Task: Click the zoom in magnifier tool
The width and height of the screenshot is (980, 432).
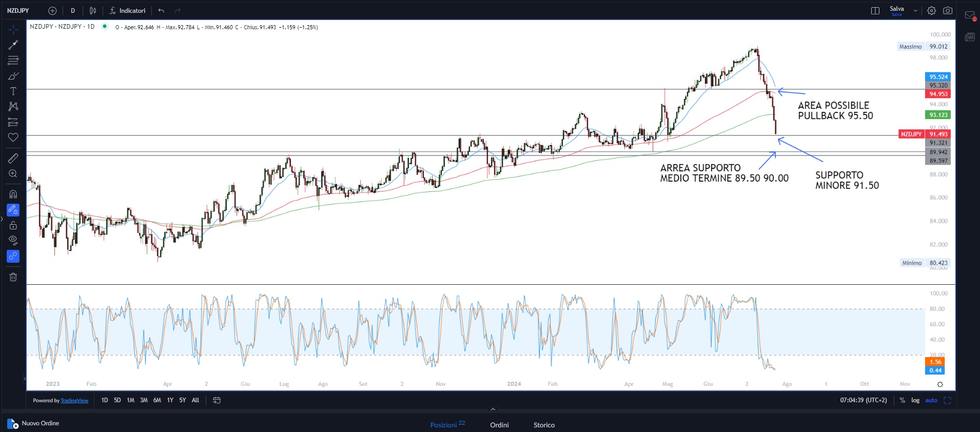Action: [13, 174]
